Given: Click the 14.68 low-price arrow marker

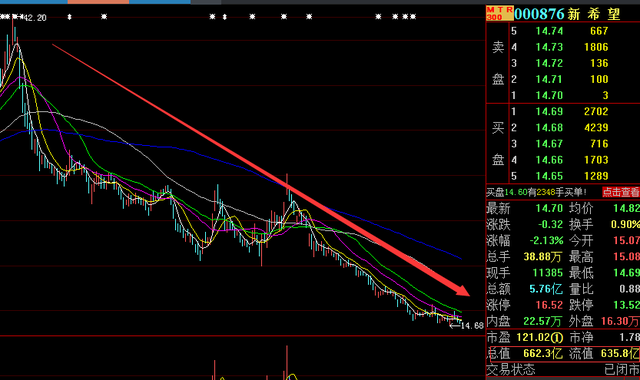Looking at the screenshot, I should tap(467, 325).
